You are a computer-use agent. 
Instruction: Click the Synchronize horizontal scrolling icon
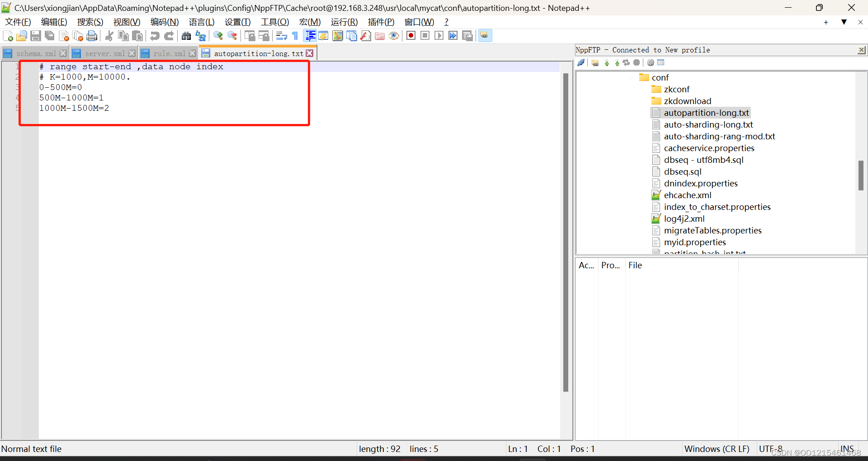(x=264, y=36)
